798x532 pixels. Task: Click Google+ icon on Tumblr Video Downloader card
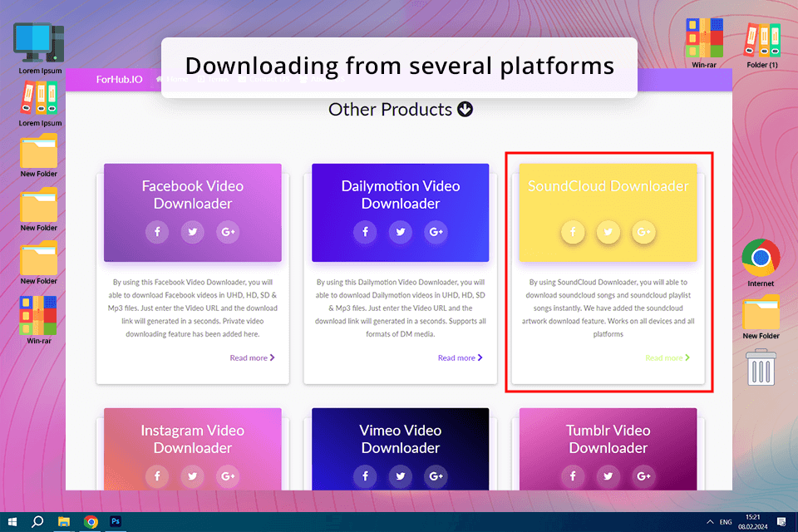(643, 476)
